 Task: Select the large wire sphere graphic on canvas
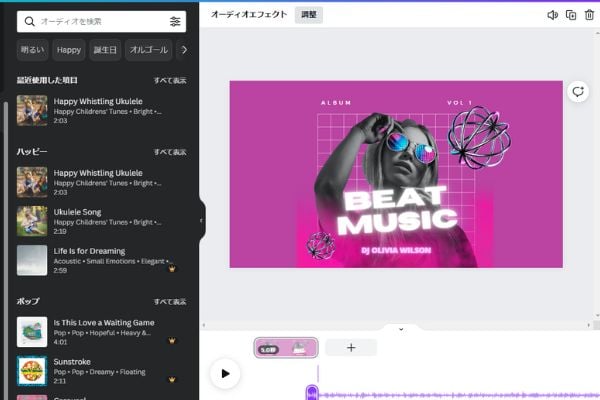click(479, 137)
